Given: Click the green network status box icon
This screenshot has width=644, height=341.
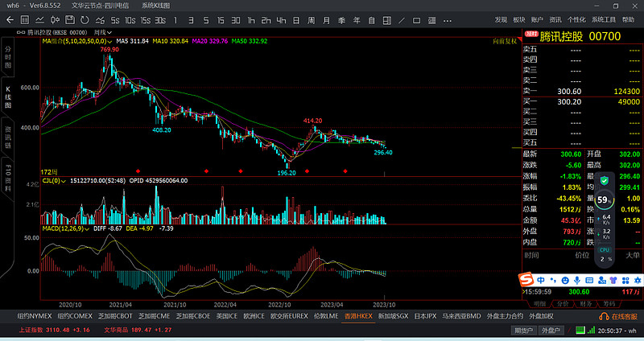Looking at the screenshot, I should coord(580,330).
